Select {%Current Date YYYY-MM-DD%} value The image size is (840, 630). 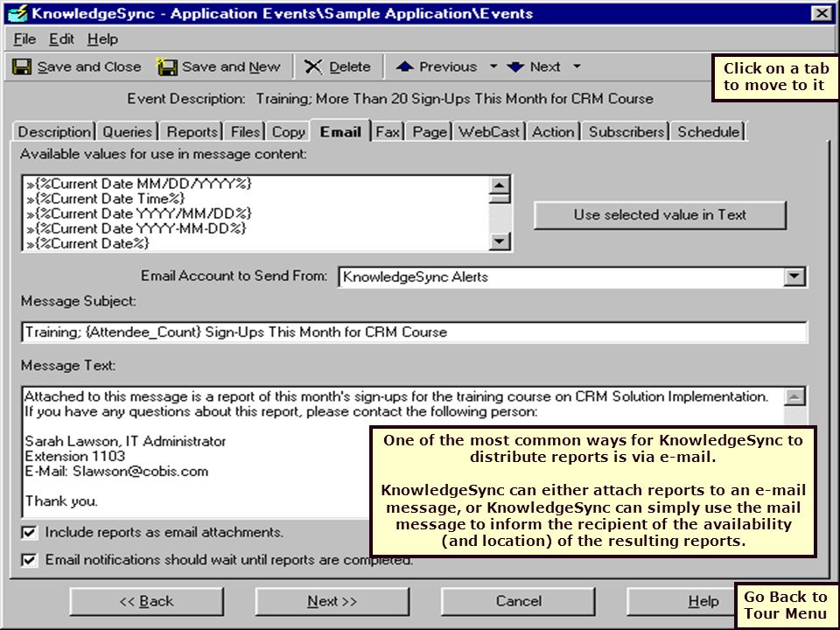click(136, 228)
